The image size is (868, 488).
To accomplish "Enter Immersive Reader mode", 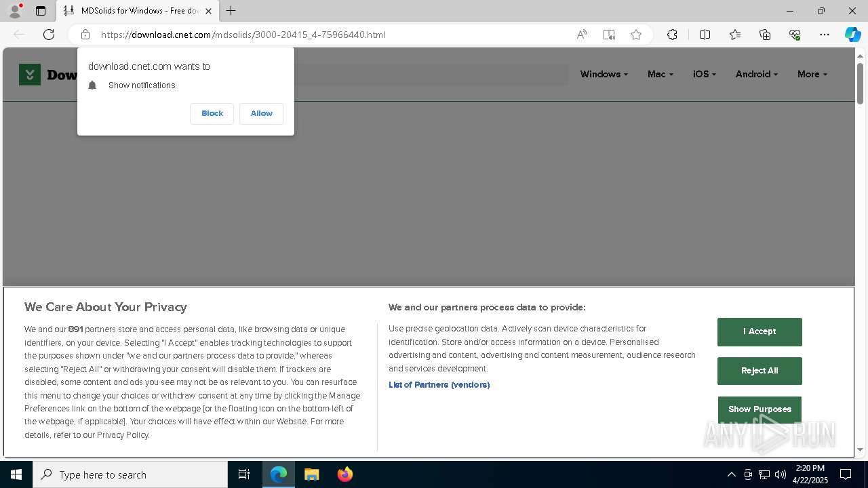I will [x=609, y=35].
